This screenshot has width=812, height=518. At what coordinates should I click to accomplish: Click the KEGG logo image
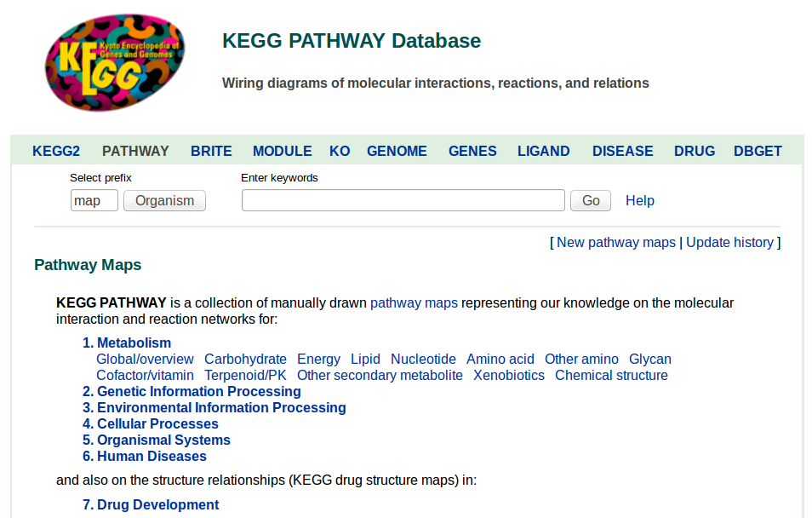pyautogui.click(x=115, y=63)
